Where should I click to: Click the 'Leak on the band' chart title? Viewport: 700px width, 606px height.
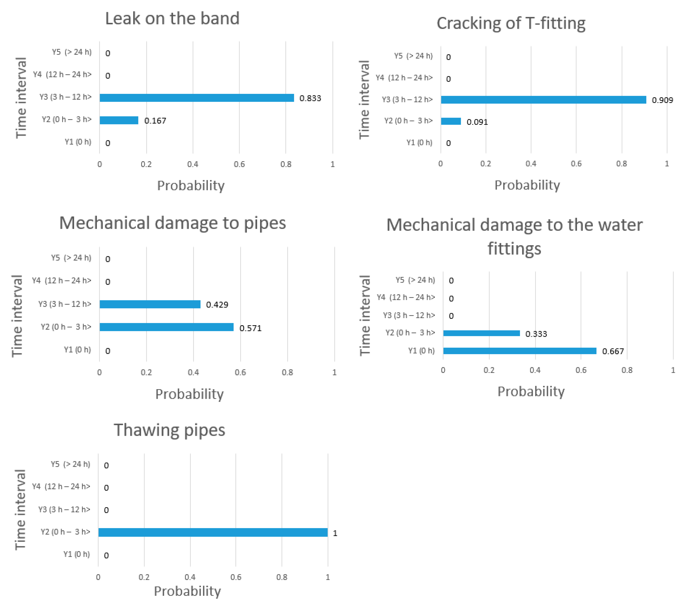pos(172,18)
